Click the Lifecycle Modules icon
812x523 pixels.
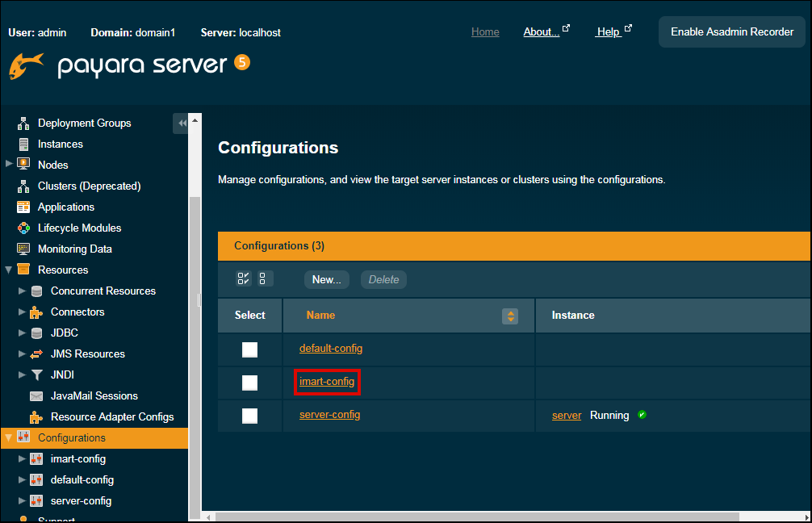click(x=23, y=228)
